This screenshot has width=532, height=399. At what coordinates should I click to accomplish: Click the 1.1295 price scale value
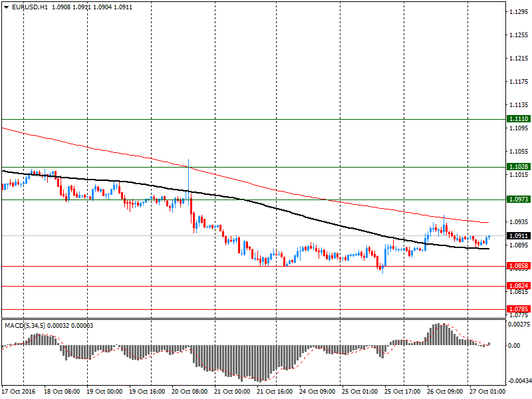[519, 12]
